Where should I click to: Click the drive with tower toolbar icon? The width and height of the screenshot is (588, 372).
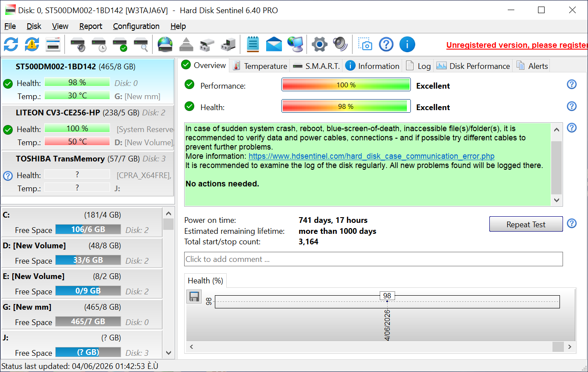228,44
